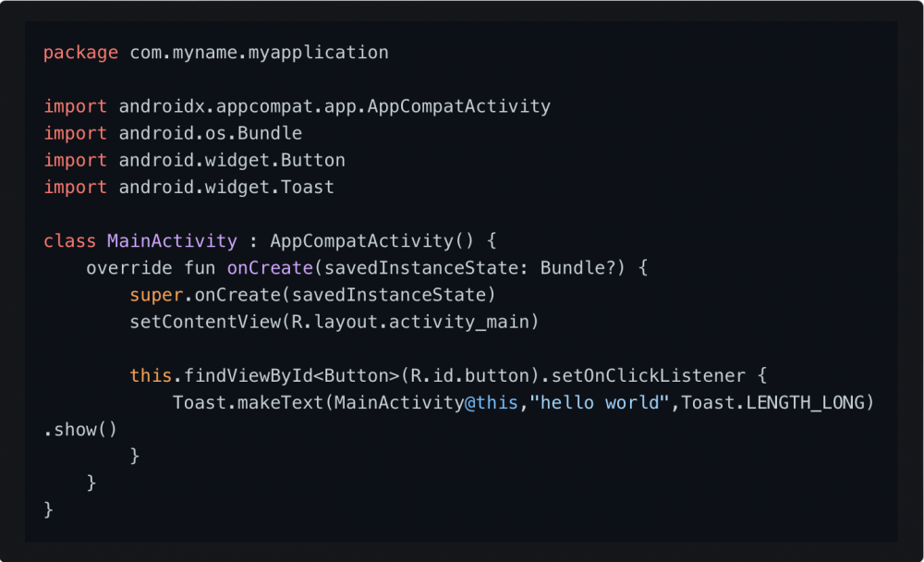Click '(R.id.button)' argument

[x=470, y=375]
